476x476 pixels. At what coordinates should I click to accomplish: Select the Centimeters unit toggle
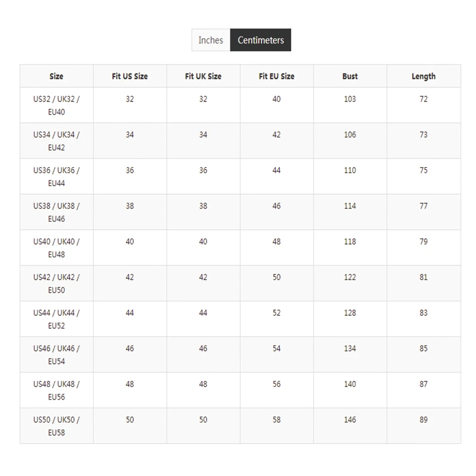260,40
